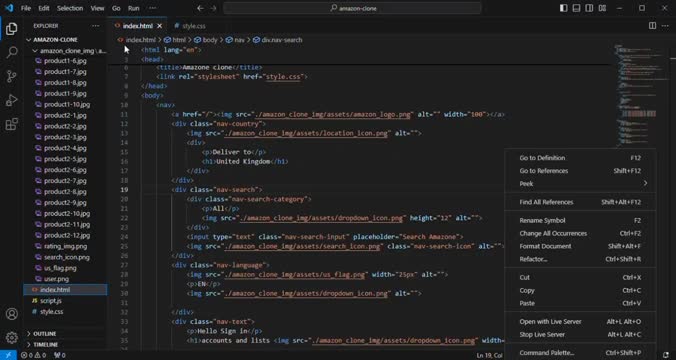Choose Change All Occurrences
The image size is (676, 360).
click(580, 234)
